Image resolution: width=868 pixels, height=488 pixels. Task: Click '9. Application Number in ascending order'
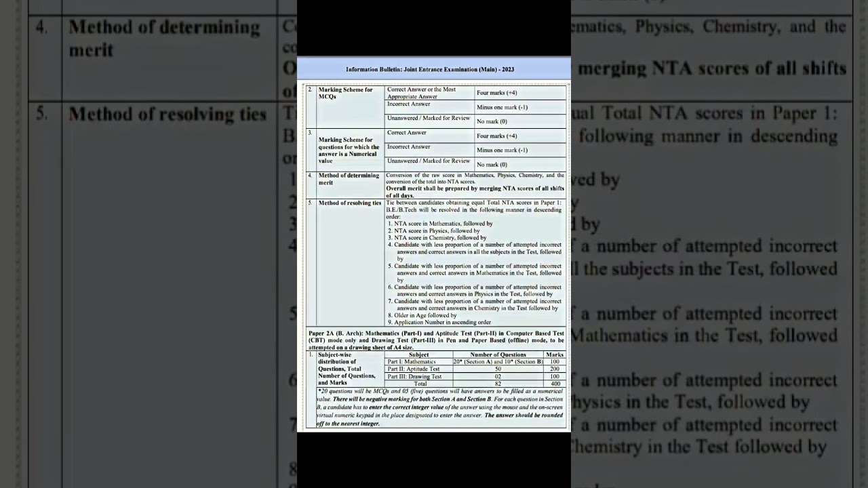(x=439, y=323)
